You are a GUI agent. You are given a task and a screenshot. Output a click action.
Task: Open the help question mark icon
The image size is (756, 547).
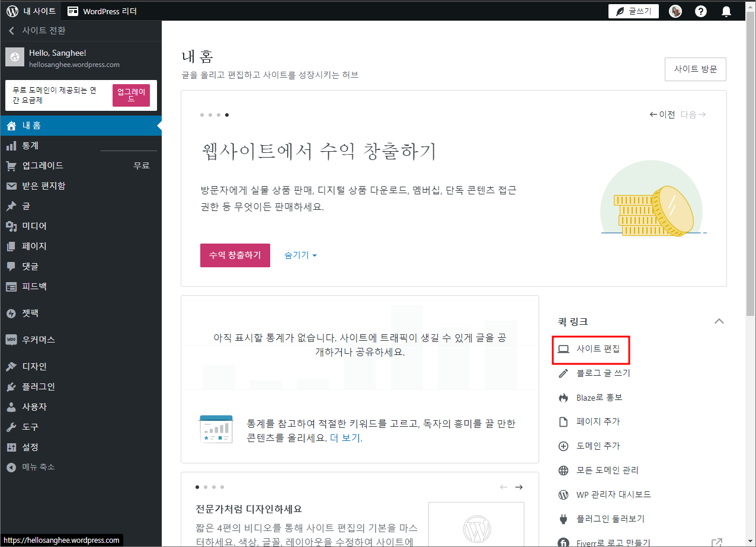701,11
